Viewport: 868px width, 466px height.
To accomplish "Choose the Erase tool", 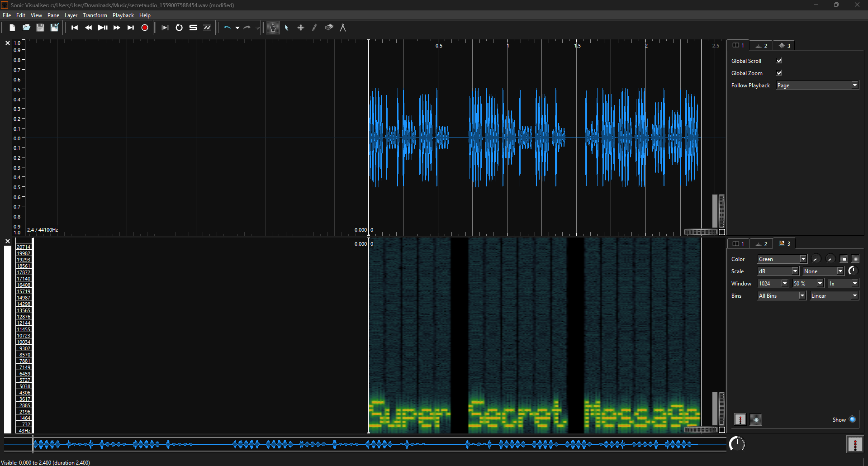I will [329, 28].
